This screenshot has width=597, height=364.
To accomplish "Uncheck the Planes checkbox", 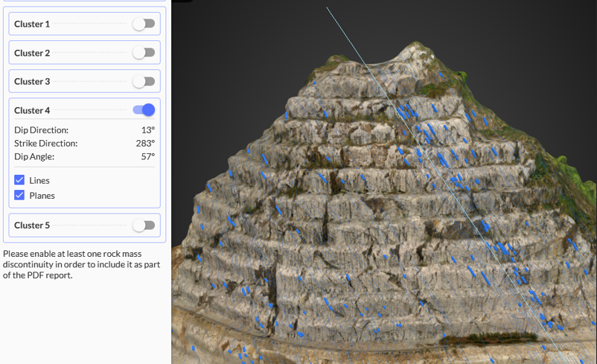I will pos(19,196).
